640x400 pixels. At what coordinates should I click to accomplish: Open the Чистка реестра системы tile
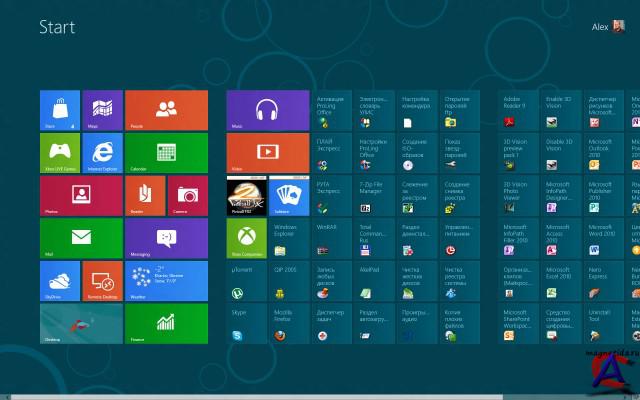point(460,281)
